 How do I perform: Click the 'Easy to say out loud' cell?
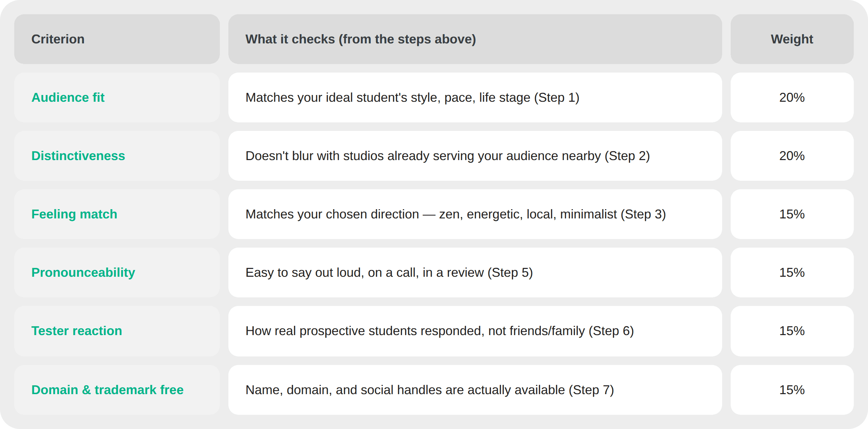click(x=475, y=272)
